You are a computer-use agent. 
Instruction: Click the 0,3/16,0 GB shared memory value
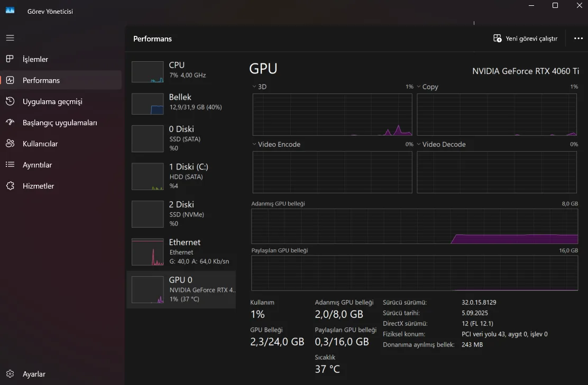(x=342, y=342)
